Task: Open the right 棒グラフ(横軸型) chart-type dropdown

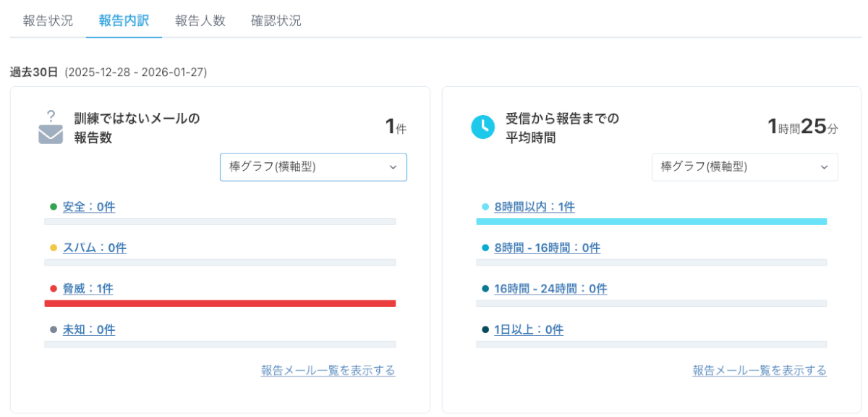Action: 744,167
